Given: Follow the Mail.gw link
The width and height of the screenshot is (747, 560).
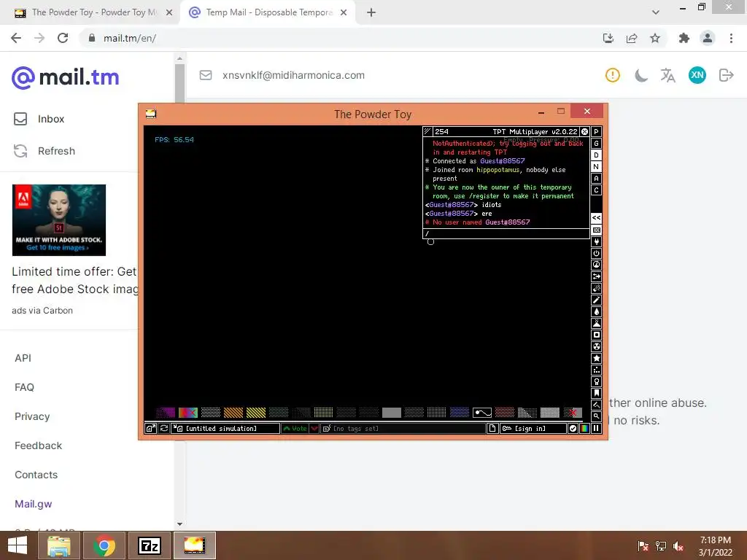Looking at the screenshot, I should click(x=34, y=504).
